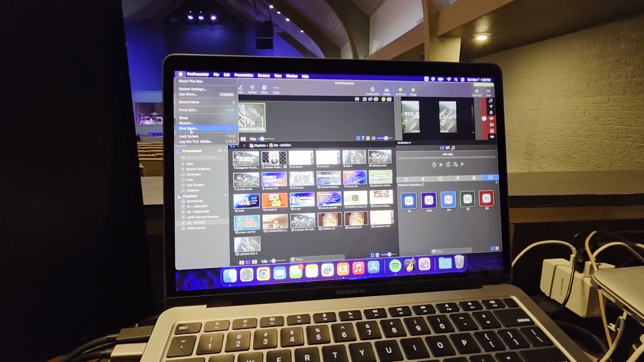
Task: Open the Presentation menu in the menu bar
Action: pyautogui.click(x=244, y=75)
